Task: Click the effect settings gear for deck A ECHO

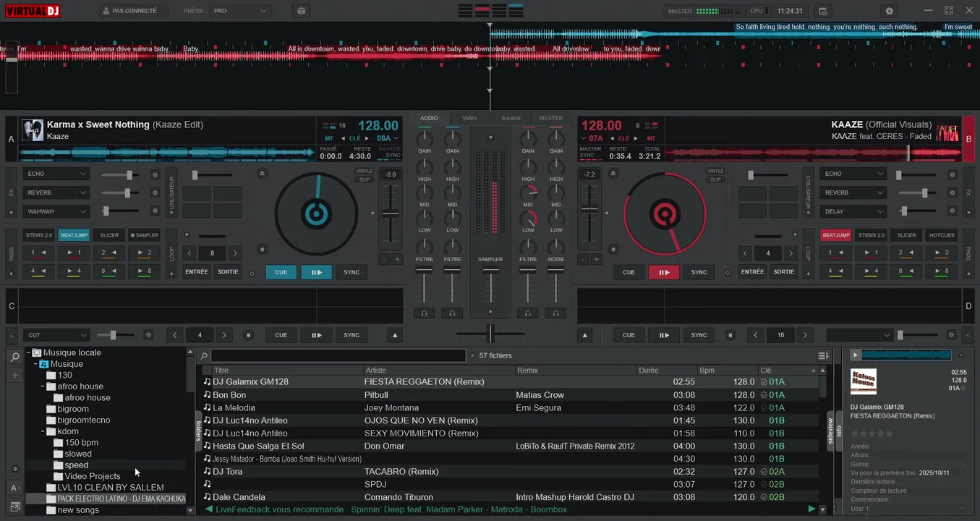Action: point(154,174)
